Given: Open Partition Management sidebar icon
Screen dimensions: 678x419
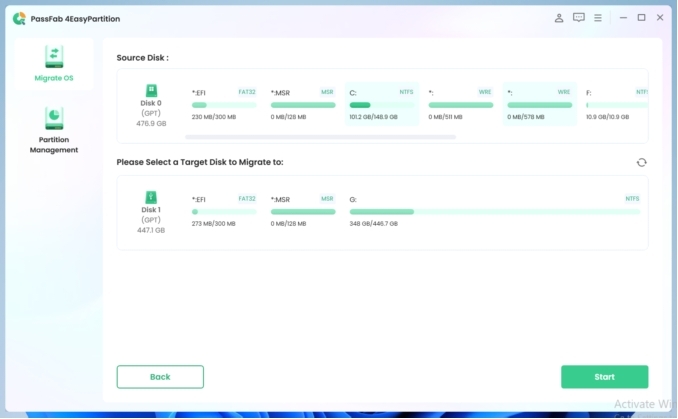Looking at the screenshot, I should tap(54, 119).
